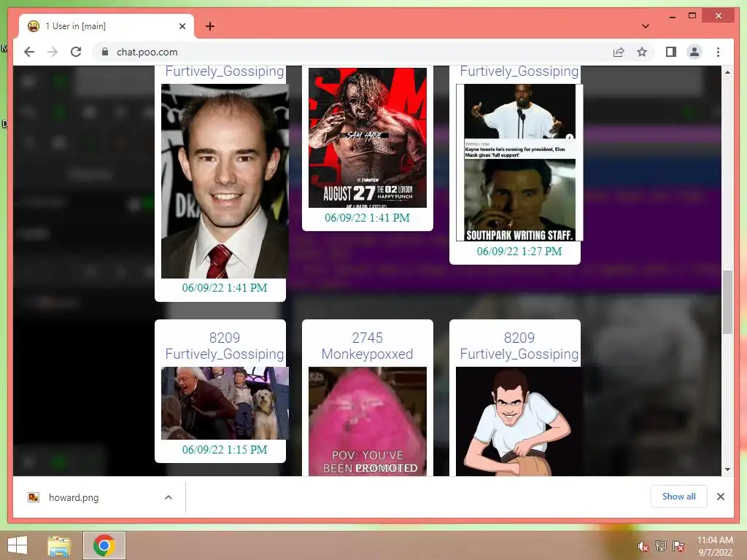The width and height of the screenshot is (747, 560).
Task: Share this page icon in address bar
Action: (x=619, y=52)
